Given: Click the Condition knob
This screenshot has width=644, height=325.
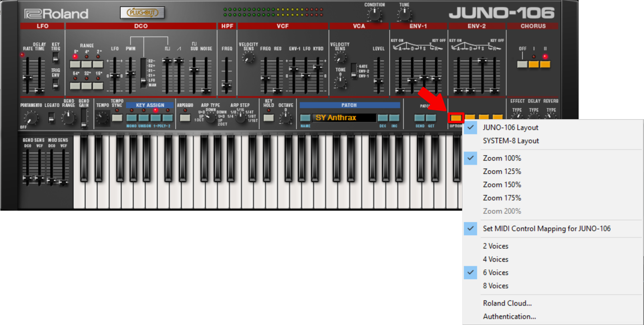Looking at the screenshot, I should tap(374, 15).
